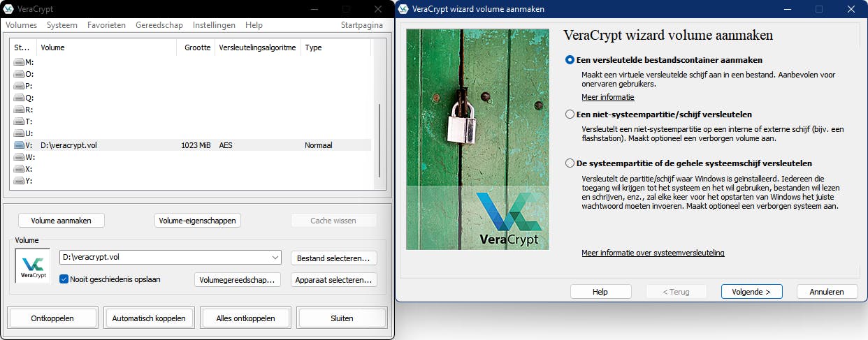The image size is (868, 340).
Task: Open the Instellingen menu
Action: (214, 25)
